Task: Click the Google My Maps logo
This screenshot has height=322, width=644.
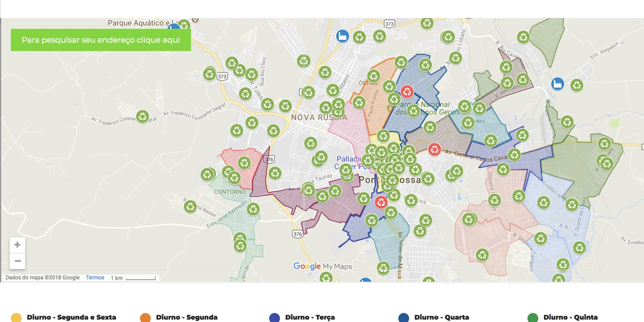Action: tap(323, 266)
